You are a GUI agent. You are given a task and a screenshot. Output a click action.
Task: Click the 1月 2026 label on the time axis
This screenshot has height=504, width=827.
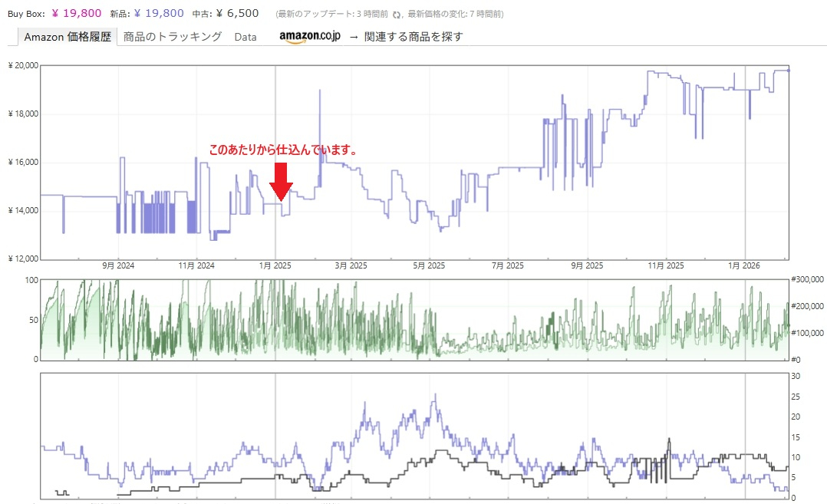tap(744, 266)
